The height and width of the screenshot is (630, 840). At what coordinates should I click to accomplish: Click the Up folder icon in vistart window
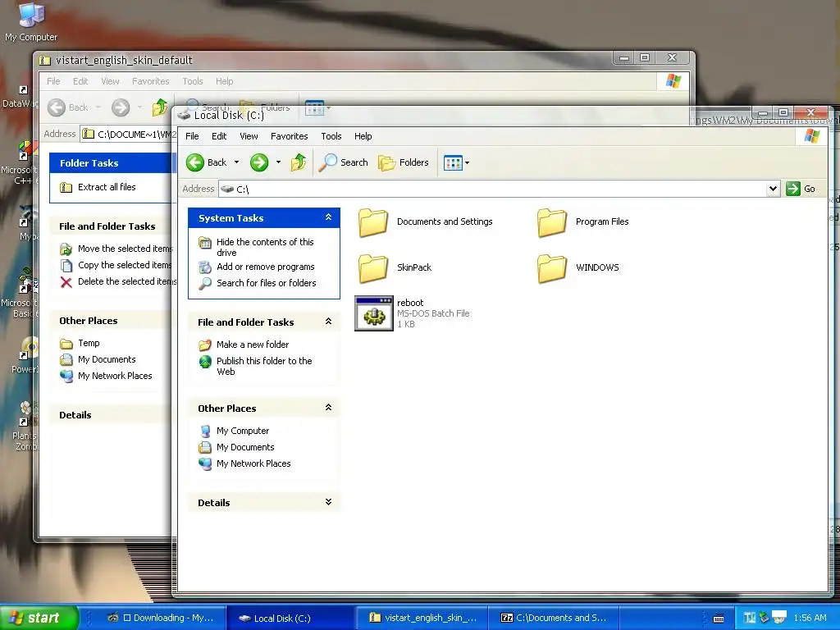(x=160, y=107)
